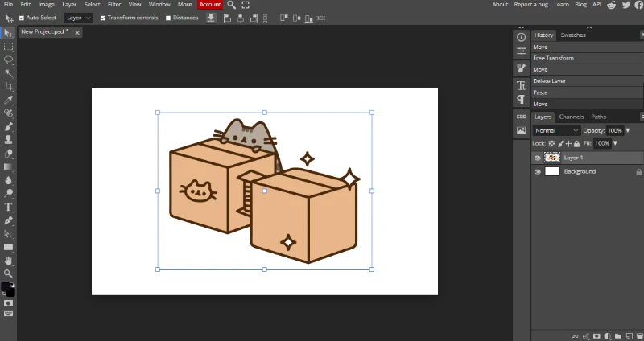Switch to the Paths tab
Image resolution: width=644 pixels, height=341 pixels.
598,117
